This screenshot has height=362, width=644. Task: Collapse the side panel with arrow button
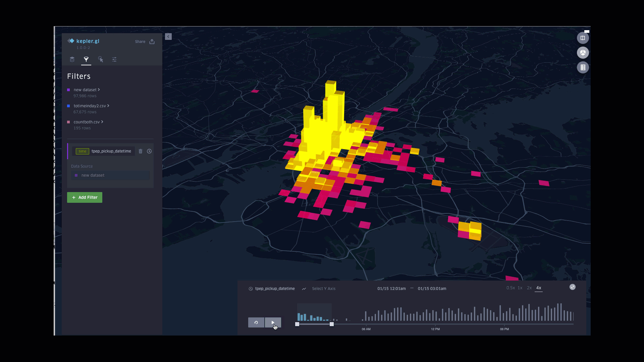pos(168,37)
